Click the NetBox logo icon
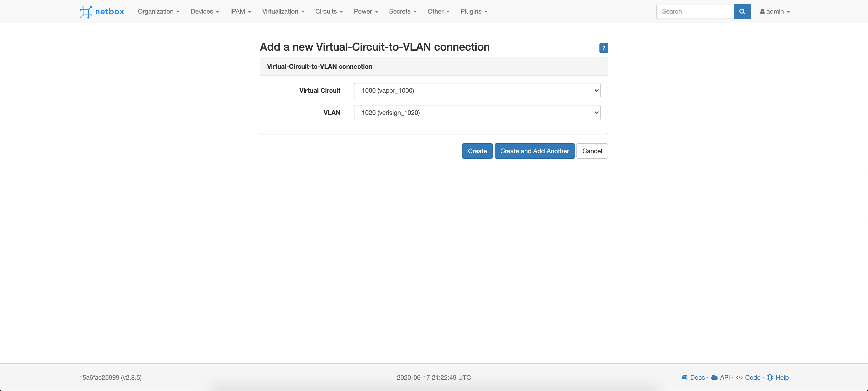 (86, 12)
